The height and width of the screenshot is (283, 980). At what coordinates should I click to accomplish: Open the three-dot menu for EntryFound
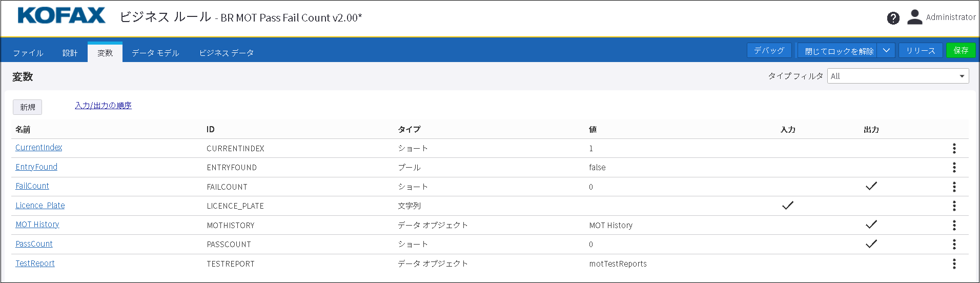tap(954, 167)
